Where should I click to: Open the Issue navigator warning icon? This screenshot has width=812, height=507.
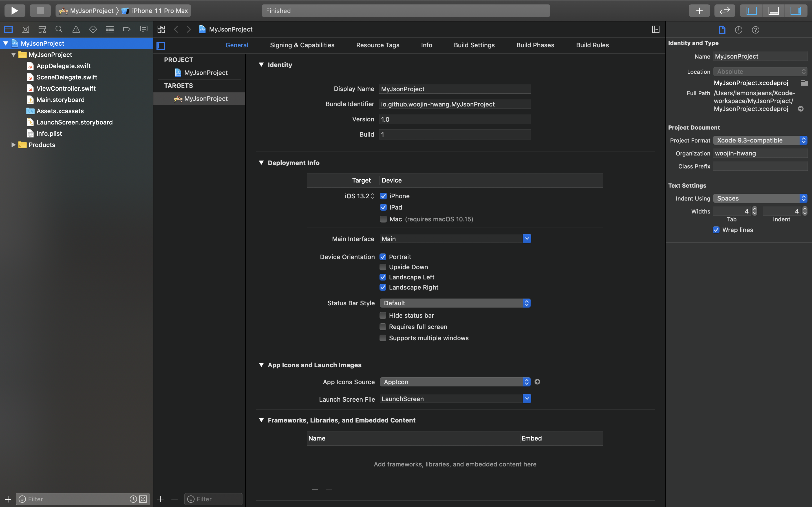click(76, 30)
